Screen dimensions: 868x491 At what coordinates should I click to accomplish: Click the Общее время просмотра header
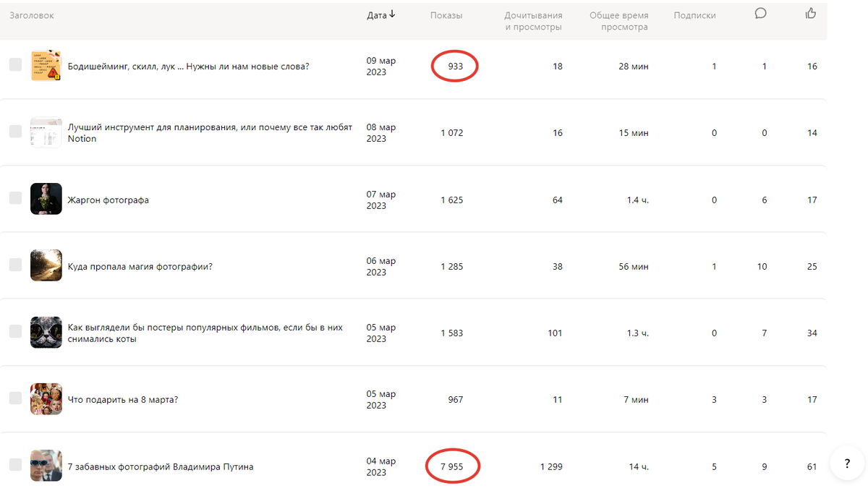click(x=619, y=21)
